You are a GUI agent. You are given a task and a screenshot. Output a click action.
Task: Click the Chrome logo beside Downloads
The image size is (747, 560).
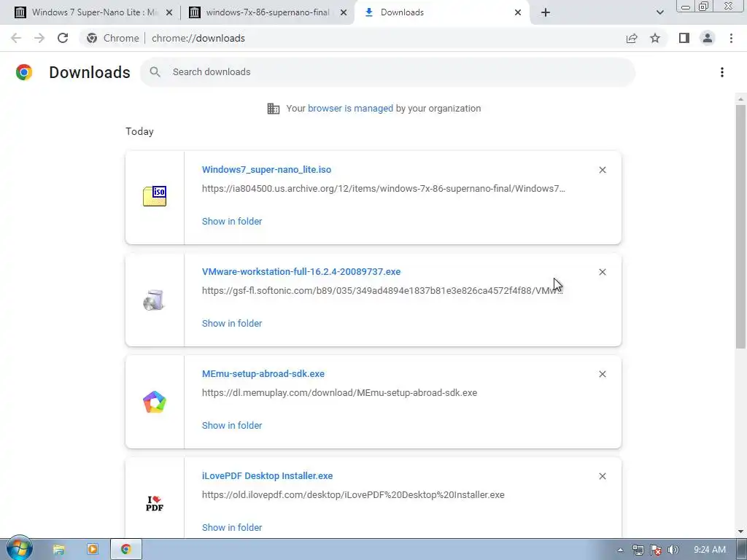tap(24, 72)
